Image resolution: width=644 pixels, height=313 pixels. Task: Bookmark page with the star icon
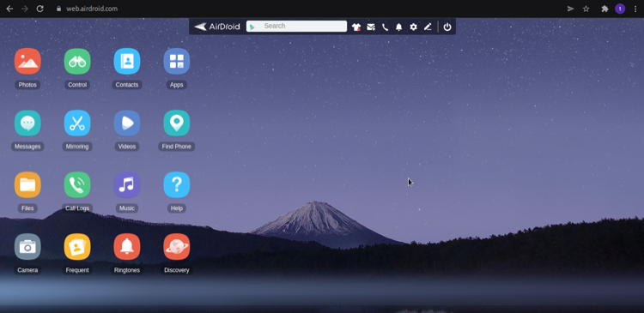586,9
